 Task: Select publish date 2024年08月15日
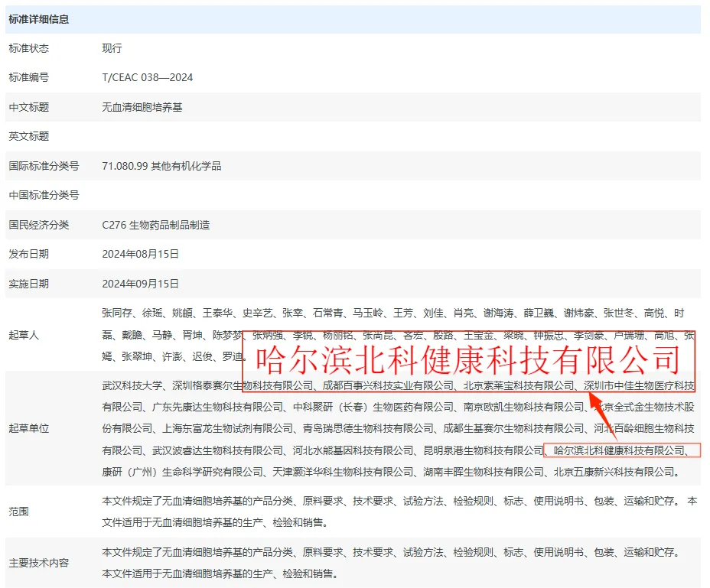pyautogui.click(x=140, y=254)
